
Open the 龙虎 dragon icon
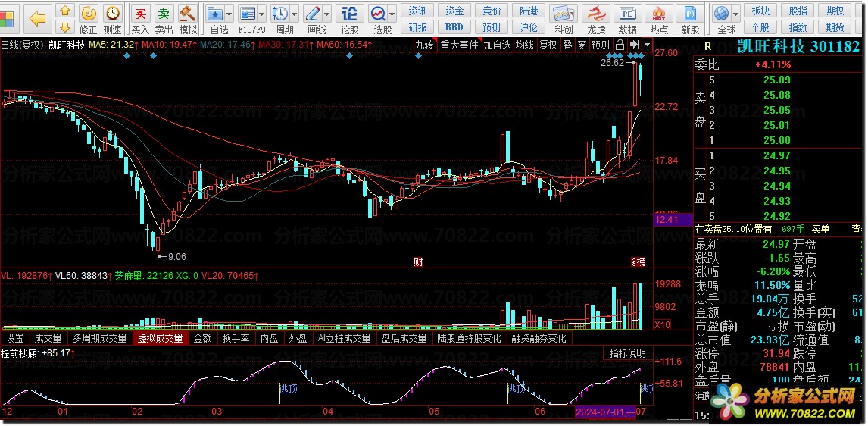[x=596, y=14]
